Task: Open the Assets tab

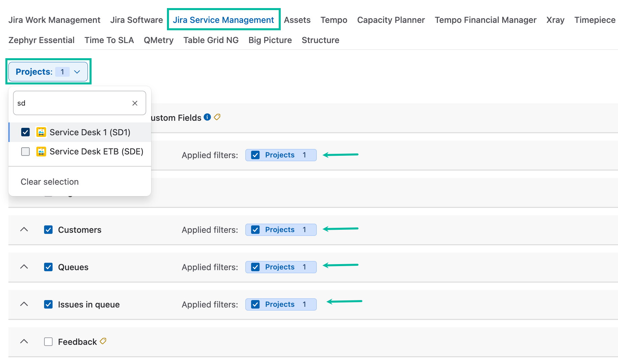Action: point(297,20)
